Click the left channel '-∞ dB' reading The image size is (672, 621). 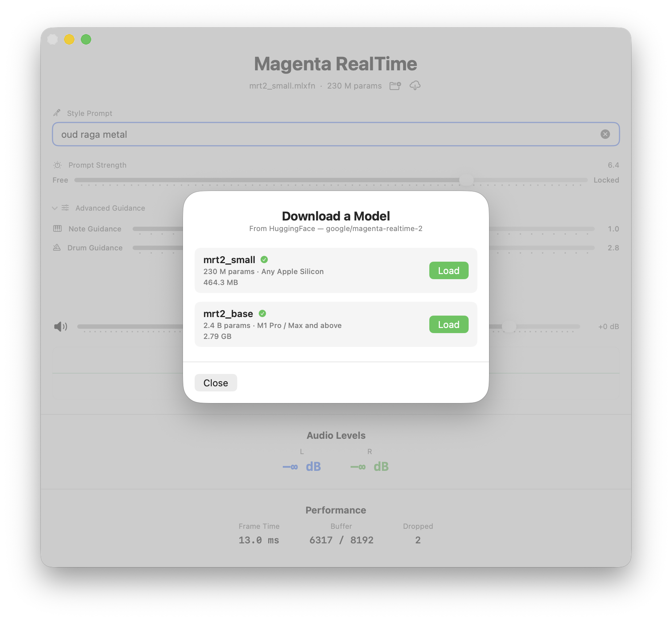tap(302, 466)
